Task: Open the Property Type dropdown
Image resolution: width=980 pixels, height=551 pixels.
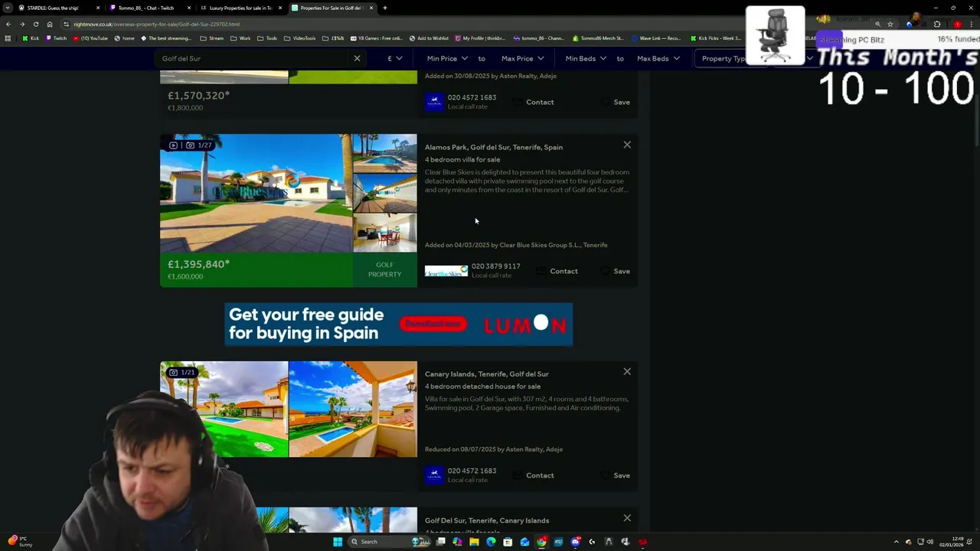Action: point(724,58)
